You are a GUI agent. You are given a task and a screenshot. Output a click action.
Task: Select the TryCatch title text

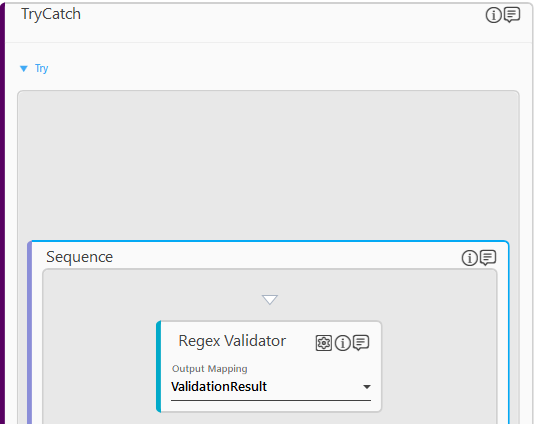point(51,14)
